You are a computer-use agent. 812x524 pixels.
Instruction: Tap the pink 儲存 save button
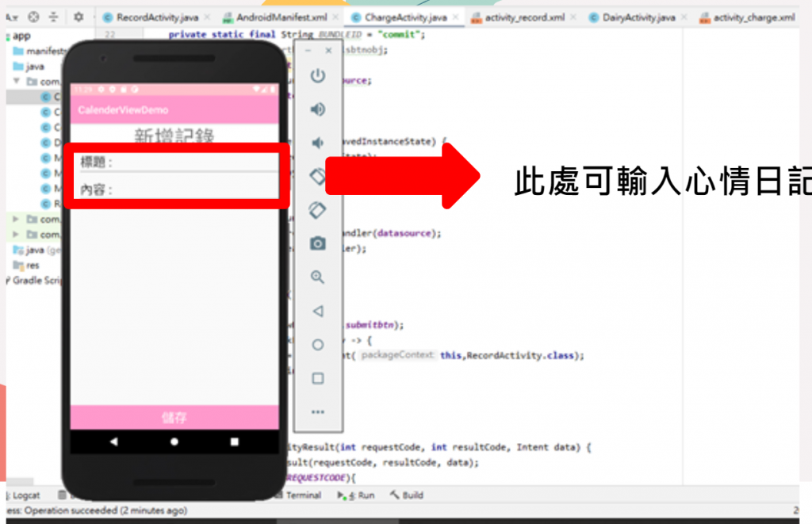click(174, 417)
